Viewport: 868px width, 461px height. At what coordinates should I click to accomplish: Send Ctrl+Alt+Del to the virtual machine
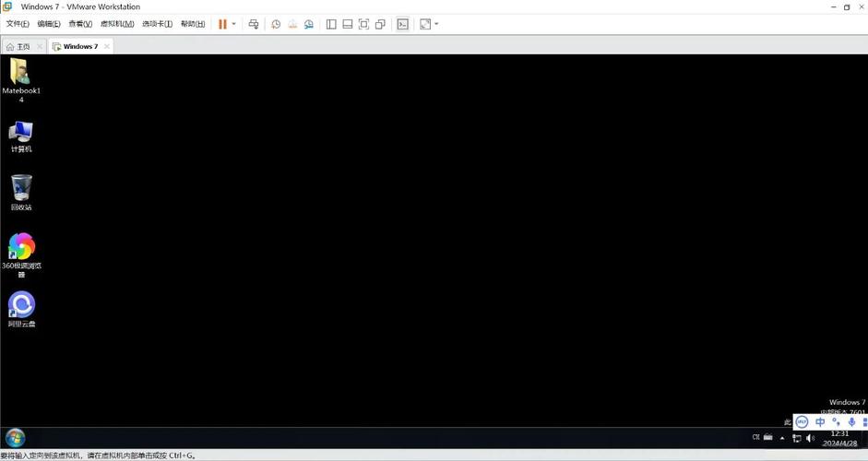[254, 24]
